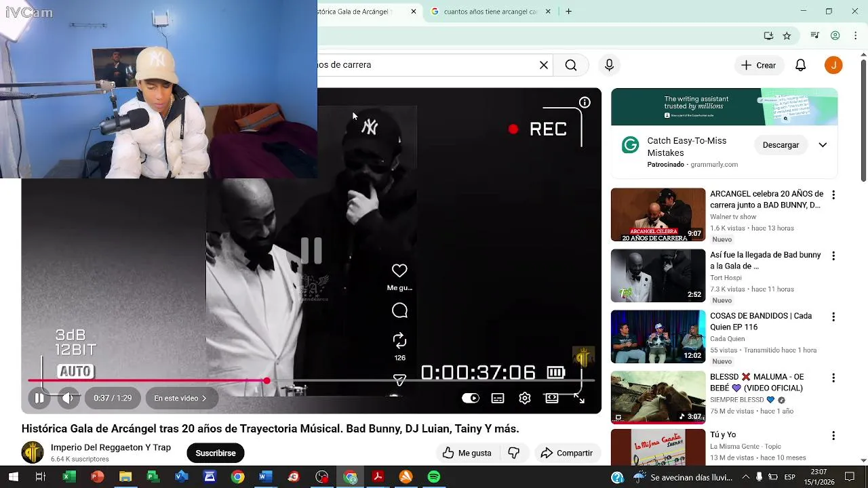Viewport: 868px width, 488px height.
Task: Open File Explorer from the taskbar
Action: pos(125,477)
